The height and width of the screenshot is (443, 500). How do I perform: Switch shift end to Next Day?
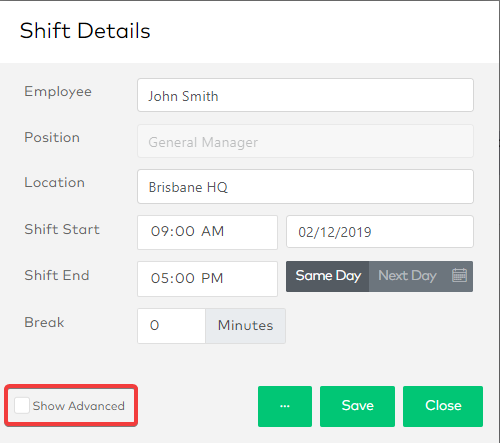click(407, 276)
